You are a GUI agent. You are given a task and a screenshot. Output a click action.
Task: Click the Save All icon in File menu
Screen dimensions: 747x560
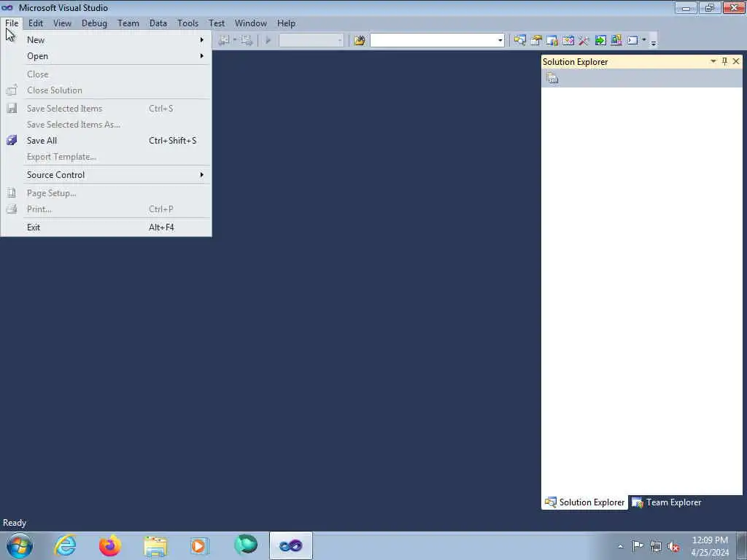(x=12, y=141)
